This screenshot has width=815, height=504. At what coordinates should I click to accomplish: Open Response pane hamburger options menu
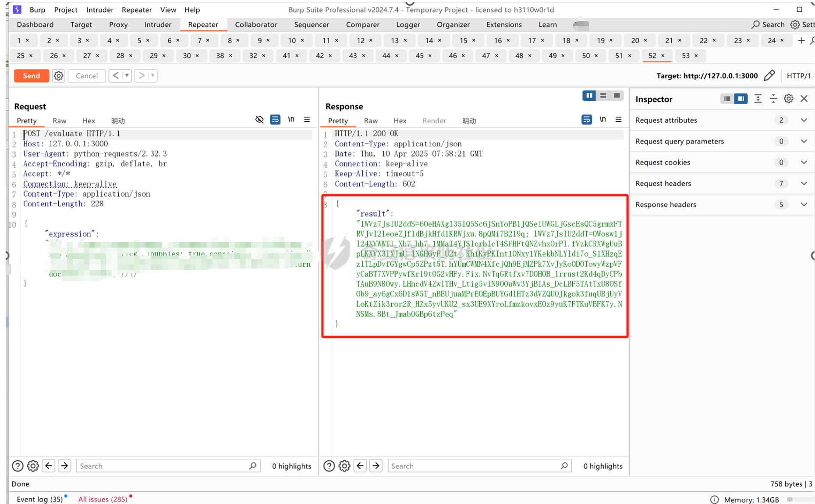[618, 119]
